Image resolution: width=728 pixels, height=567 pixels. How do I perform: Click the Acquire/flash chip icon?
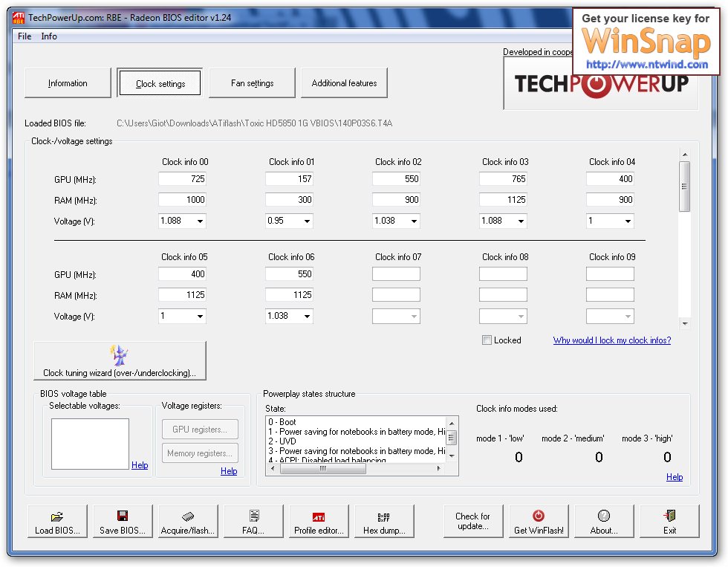(x=187, y=516)
